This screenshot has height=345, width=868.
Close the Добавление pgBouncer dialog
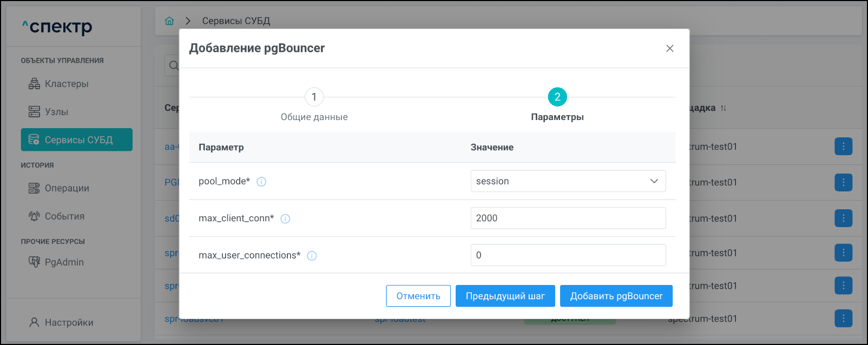click(x=669, y=49)
